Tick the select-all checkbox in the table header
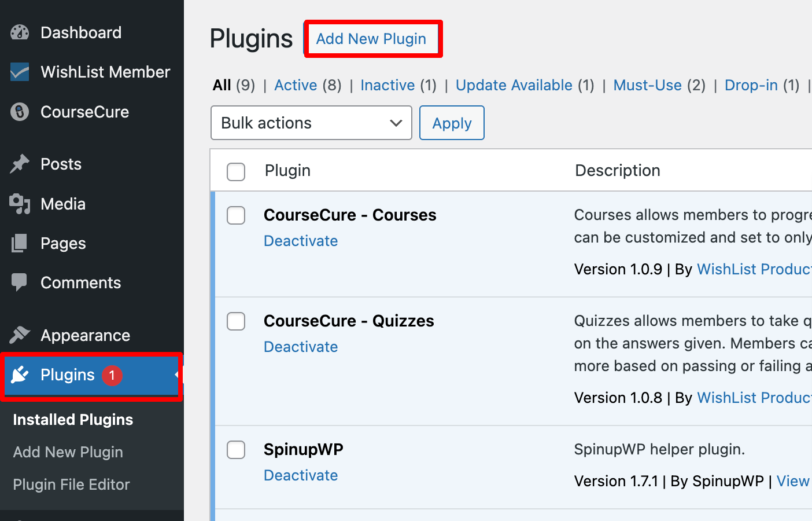Image resolution: width=812 pixels, height=521 pixels. pyautogui.click(x=236, y=171)
